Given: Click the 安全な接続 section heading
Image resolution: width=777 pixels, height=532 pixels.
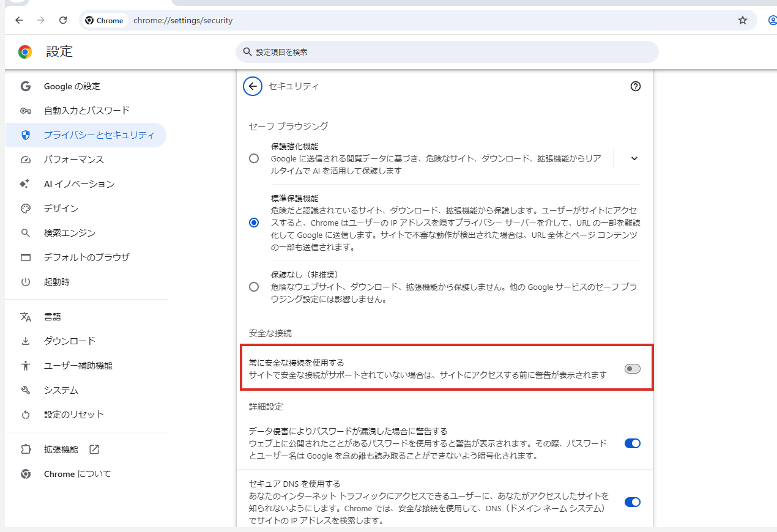Looking at the screenshot, I should pyautogui.click(x=270, y=333).
